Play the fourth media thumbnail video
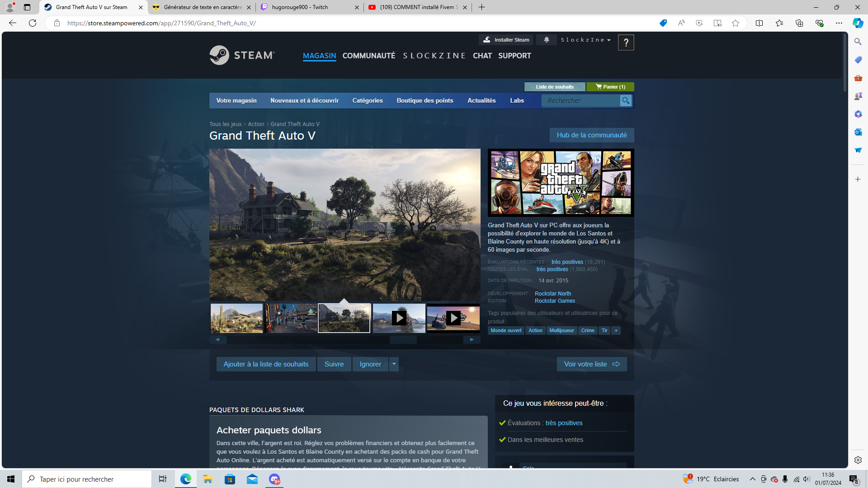This screenshot has height=488, width=868. (x=399, y=318)
